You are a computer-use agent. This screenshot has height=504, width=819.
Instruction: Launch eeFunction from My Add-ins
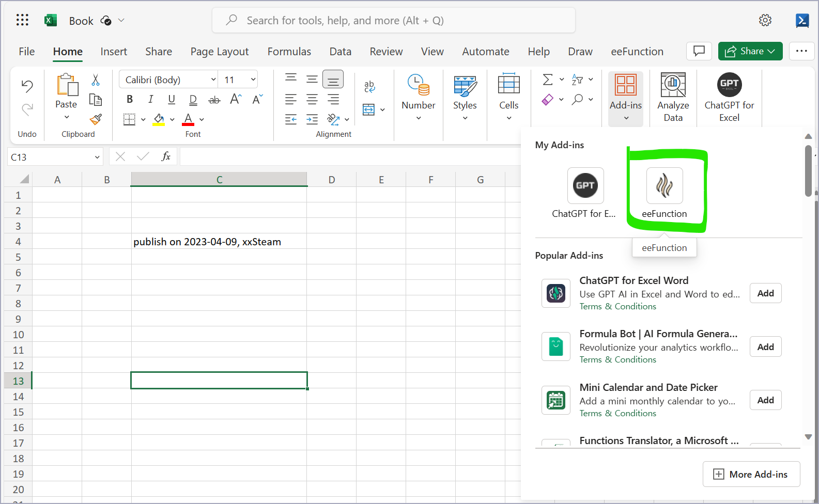tap(665, 193)
